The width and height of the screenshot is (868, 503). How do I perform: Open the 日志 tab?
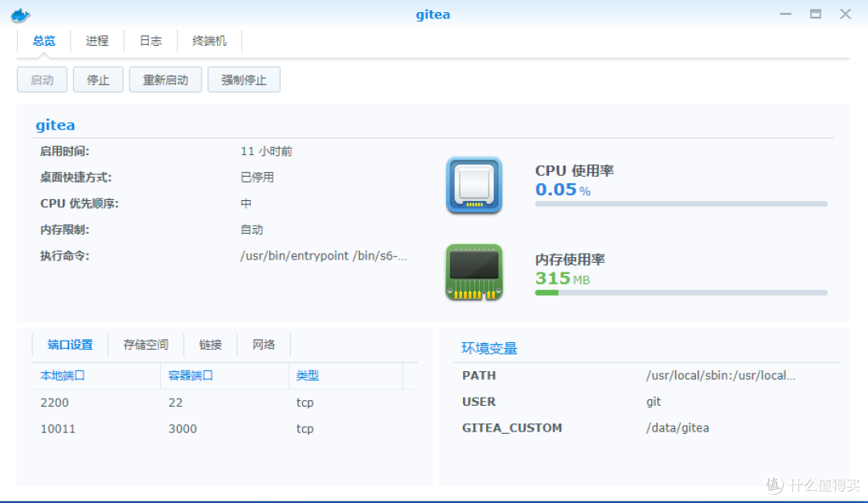[150, 40]
